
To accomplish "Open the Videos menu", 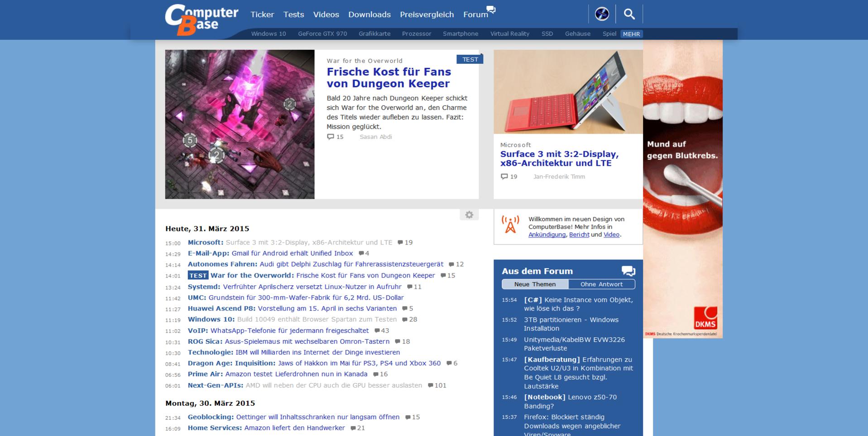I will click(326, 14).
